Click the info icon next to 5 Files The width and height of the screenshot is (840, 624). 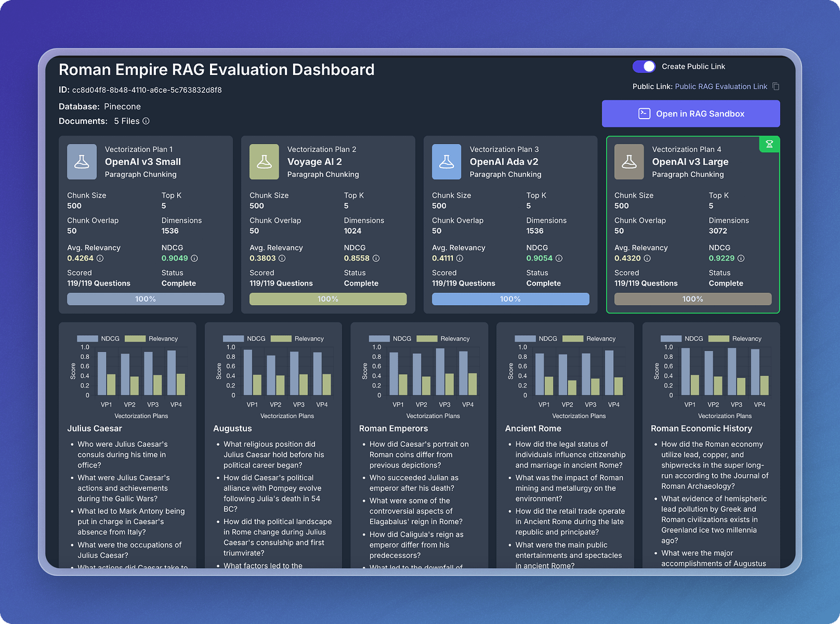tap(146, 121)
